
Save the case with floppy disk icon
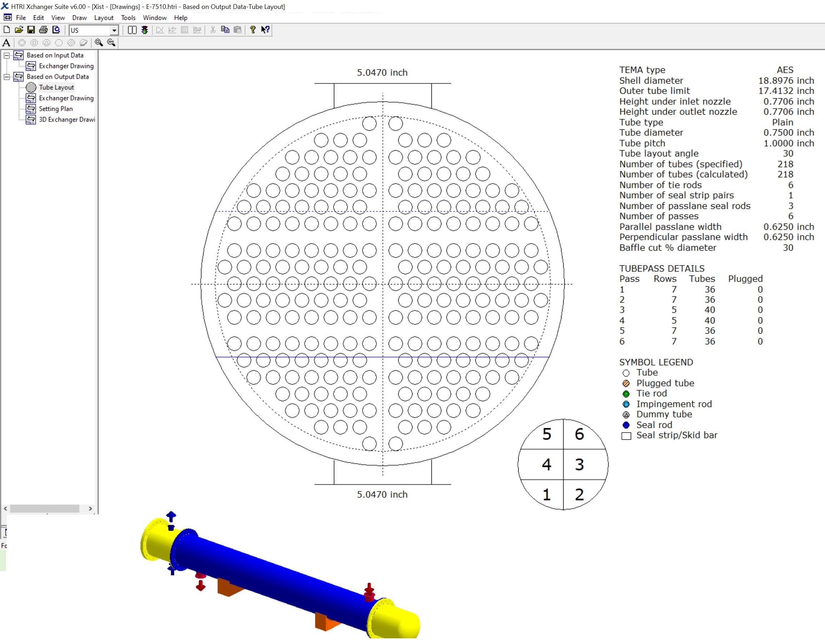(31, 30)
